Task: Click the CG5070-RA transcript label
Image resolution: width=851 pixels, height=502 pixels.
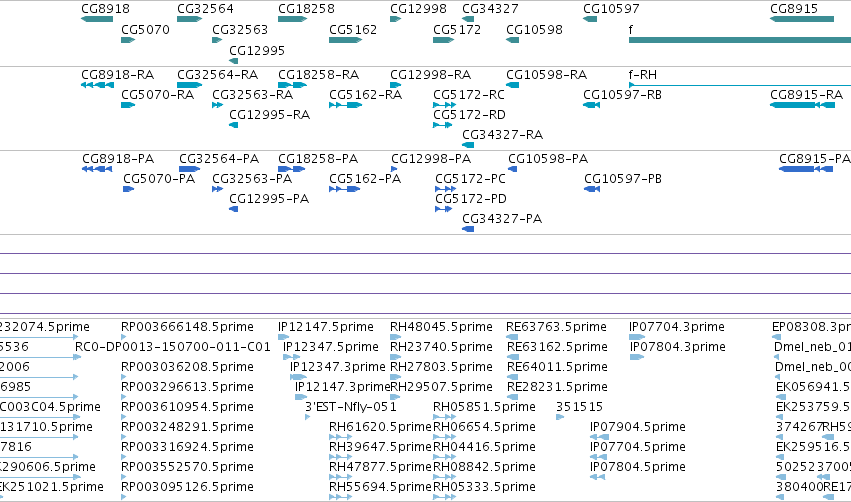Action: [157, 94]
